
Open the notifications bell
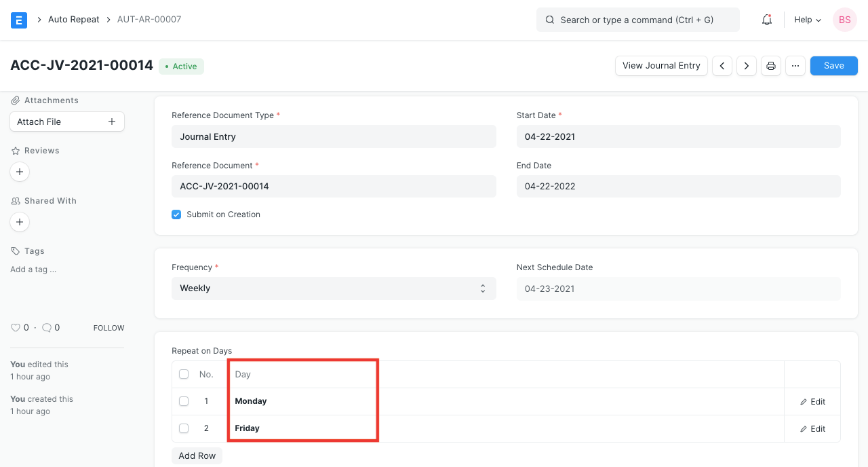click(767, 20)
